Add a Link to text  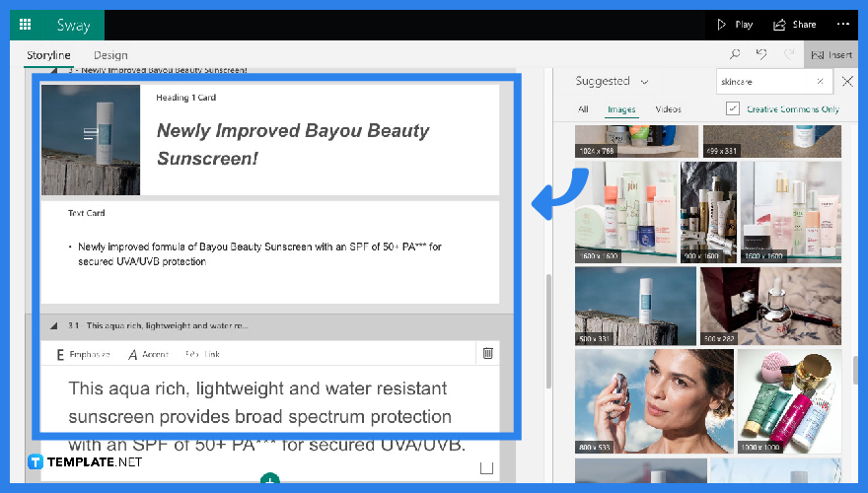(x=202, y=354)
